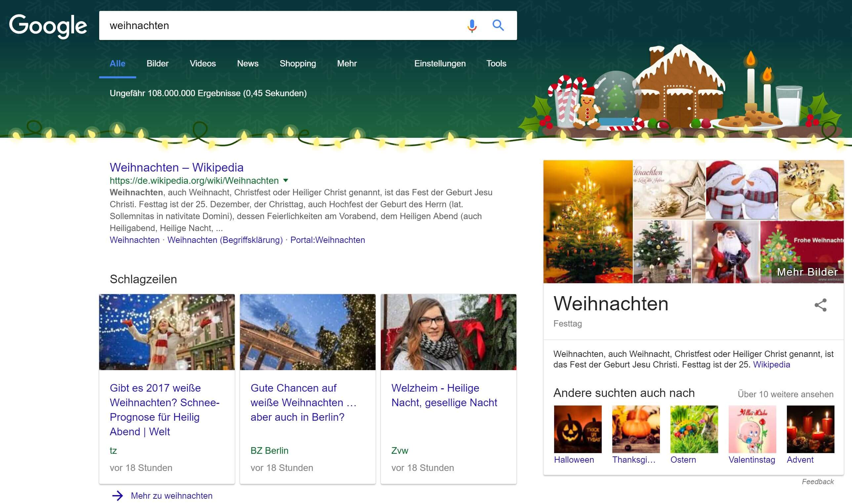The height and width of the screenshot is (504, 852).
Task: Open Mehr Bilder image tile
Action: 807,272
